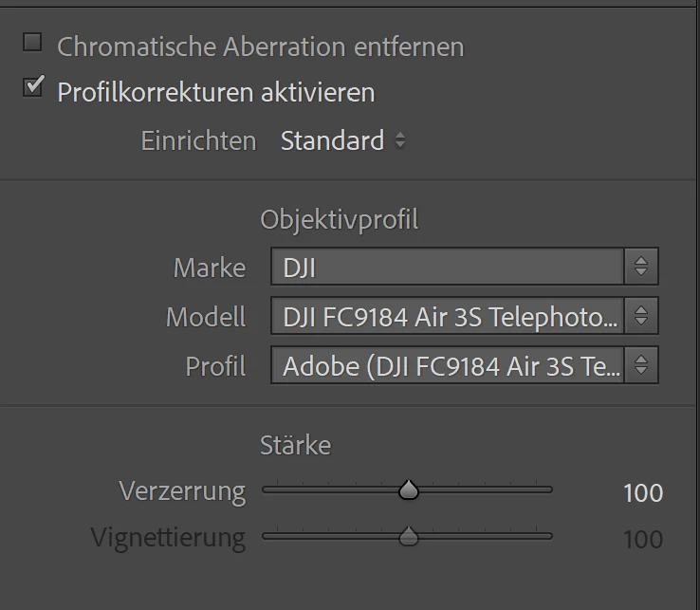This screenshot has width=700, height=610.
Task: Click the Stärke section heading
Action: [295, 445]
